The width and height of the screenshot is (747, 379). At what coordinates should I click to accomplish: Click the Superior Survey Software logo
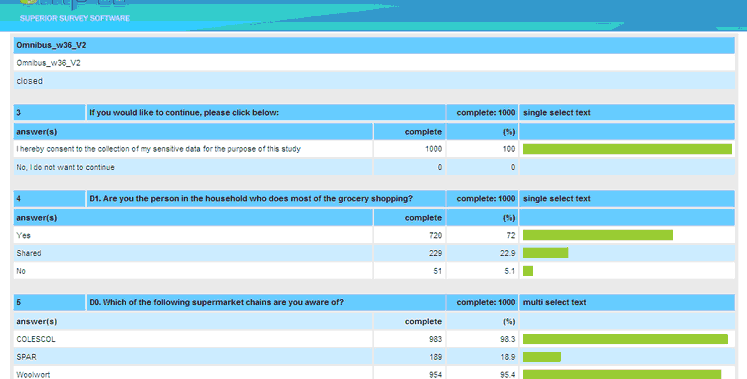75,11
